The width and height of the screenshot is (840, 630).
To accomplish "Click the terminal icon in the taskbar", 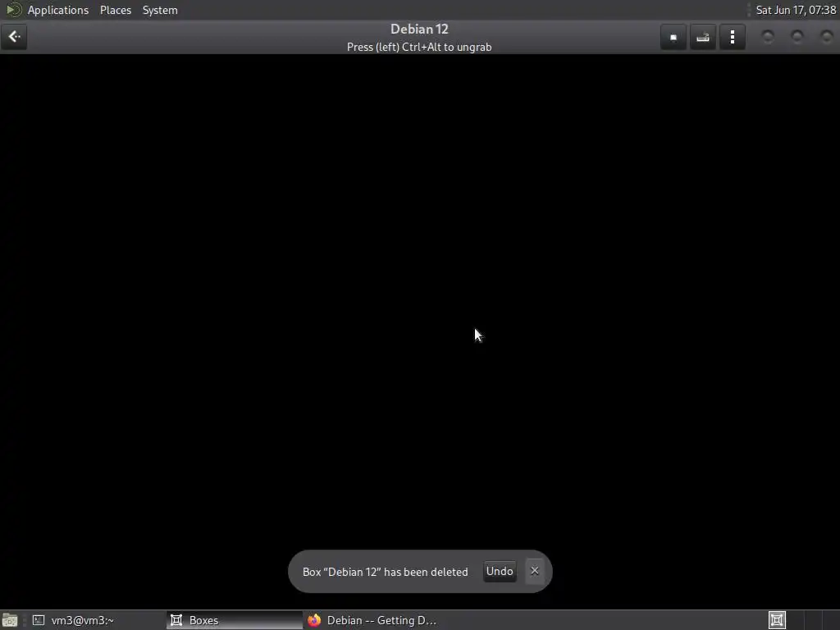I will point(39,620).
